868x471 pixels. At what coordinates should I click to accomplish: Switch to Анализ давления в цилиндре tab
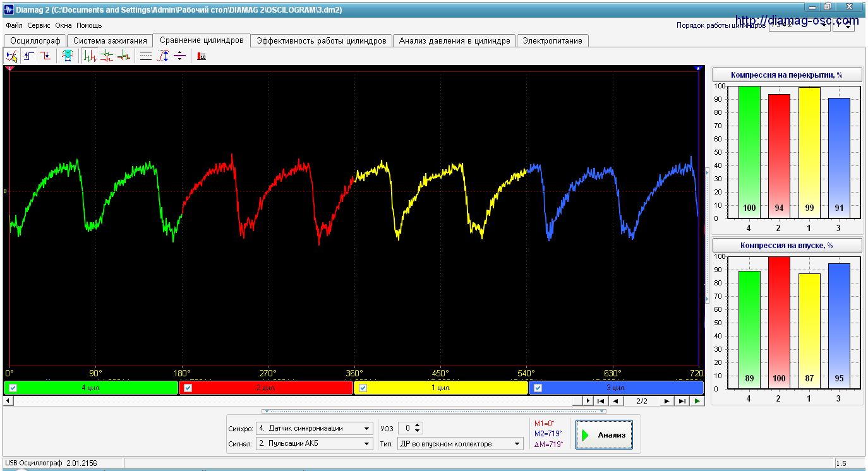pos(455,40)
